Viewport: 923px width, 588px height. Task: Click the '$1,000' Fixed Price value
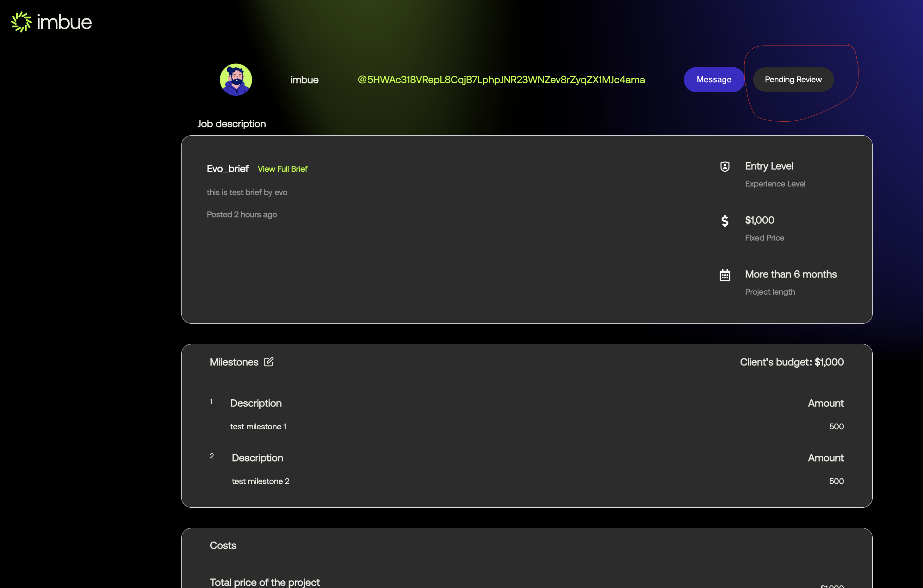(x=759, y=220)
